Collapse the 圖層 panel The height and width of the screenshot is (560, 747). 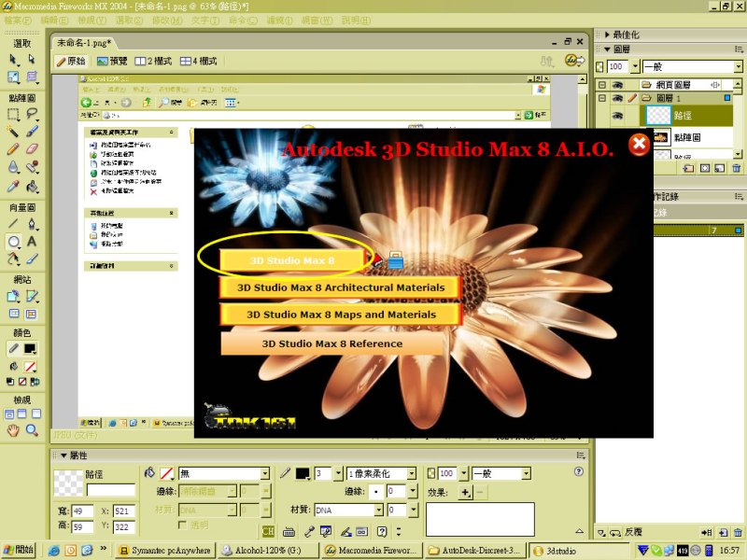click(607, 49)
